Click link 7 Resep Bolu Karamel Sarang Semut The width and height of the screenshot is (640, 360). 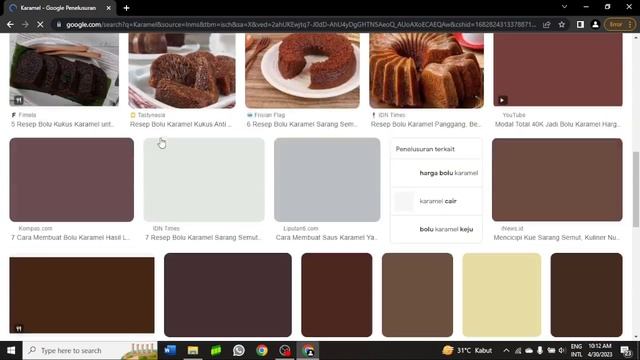click(x=203, y=238)
